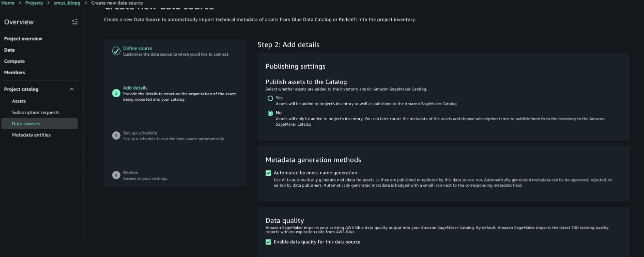Click the Overview sidebar heading

[x=19, y=22]
